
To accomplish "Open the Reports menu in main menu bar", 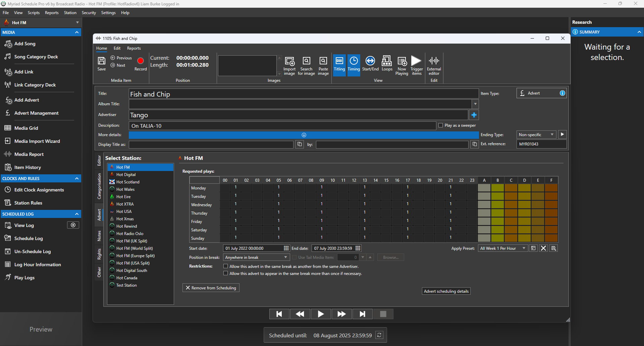I will 52,13.
